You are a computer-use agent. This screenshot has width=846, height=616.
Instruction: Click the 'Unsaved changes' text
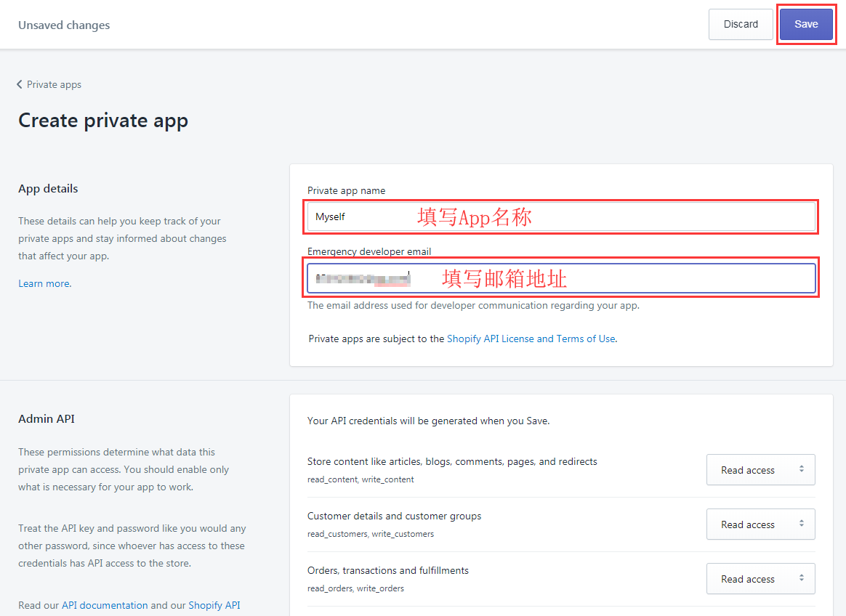pos(64,25)
